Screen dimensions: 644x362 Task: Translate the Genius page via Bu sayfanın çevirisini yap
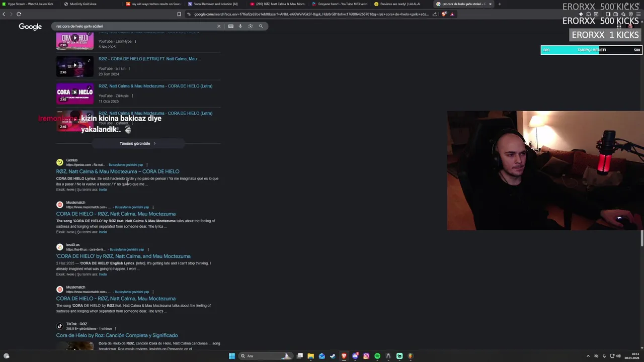126,164
